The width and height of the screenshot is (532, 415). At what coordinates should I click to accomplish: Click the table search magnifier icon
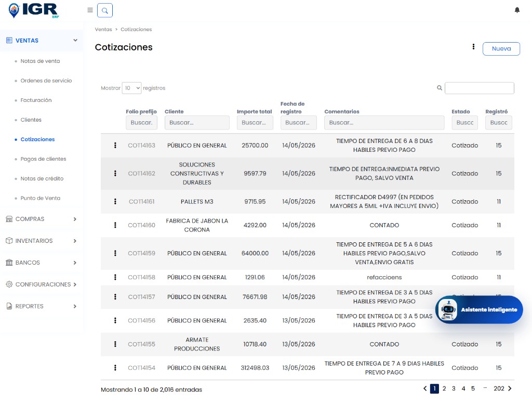click(x=440, y=88)
